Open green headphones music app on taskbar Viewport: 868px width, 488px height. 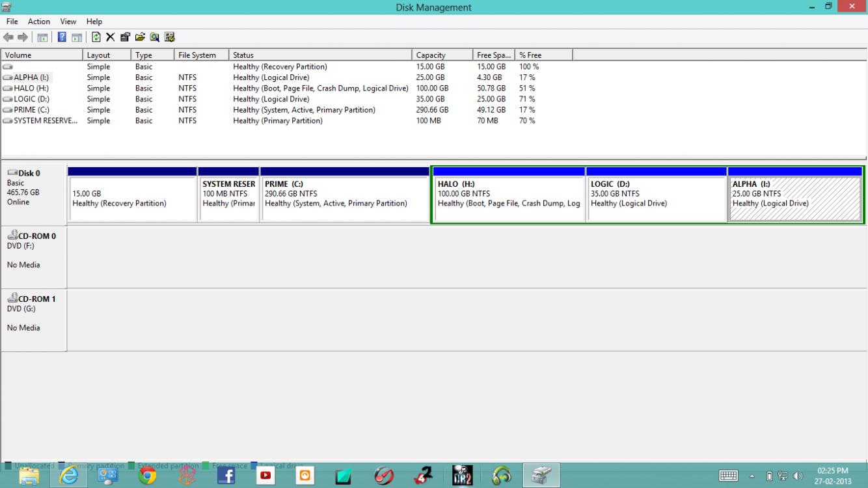[502, 476]
